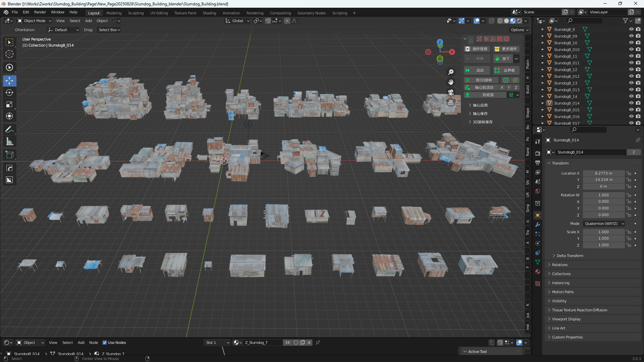
Task: Select the Scale tool
Action: (x=9, y=104)
